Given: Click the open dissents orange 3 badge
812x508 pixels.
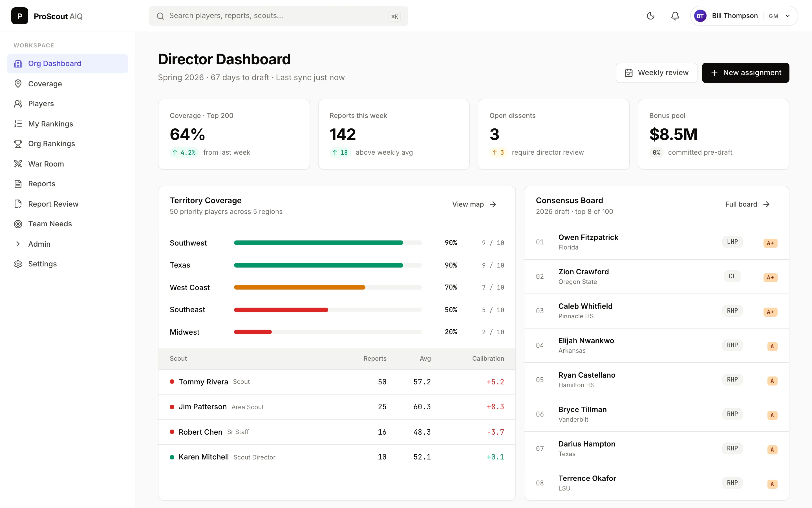Looking at the screenshot, I should point(498,152).
